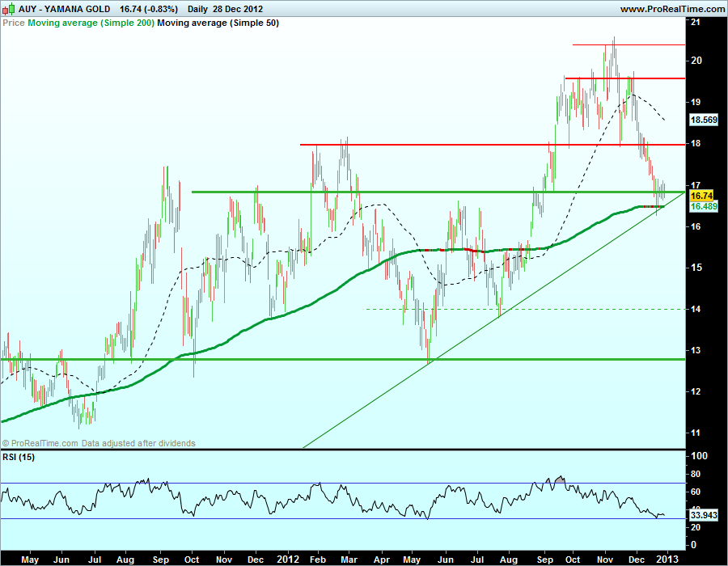Screen dimensions: 728x566
Task: Click the 19 price axis label
Action: coord(696,102)
